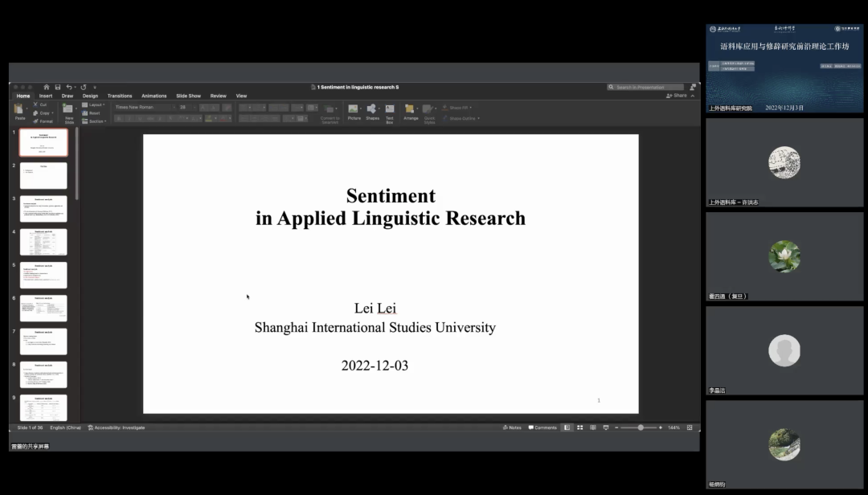Switch to Reading view icon
Viewport: 868px width, 495px height.
pos(593,427)
